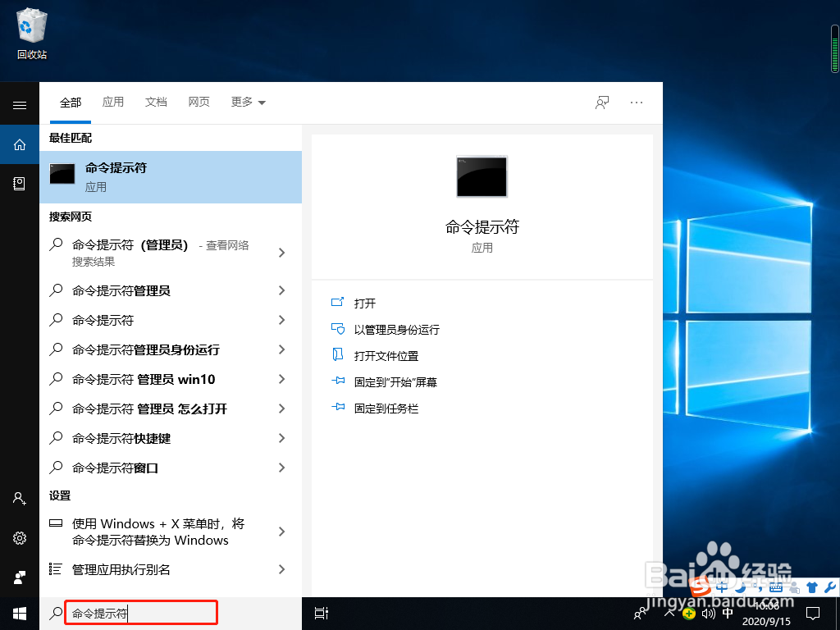
Task: Click the journal icon below the home icon
Action: 20,184
